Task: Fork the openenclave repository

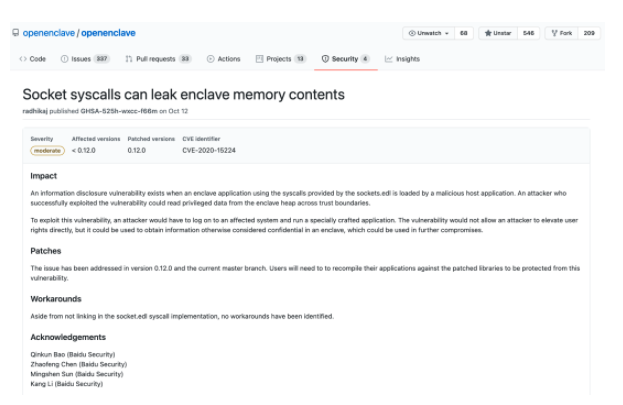Action: coord(562,33)
